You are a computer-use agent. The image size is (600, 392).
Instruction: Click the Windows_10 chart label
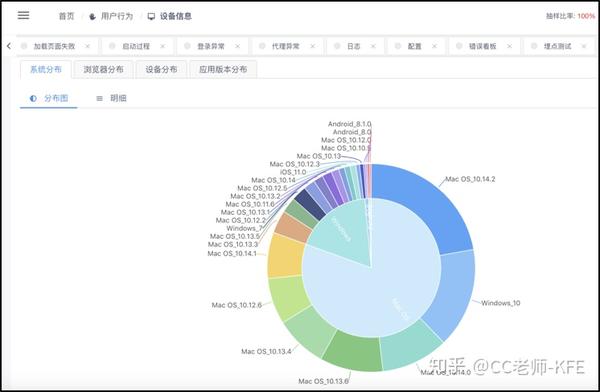click(x=501, y=303)
